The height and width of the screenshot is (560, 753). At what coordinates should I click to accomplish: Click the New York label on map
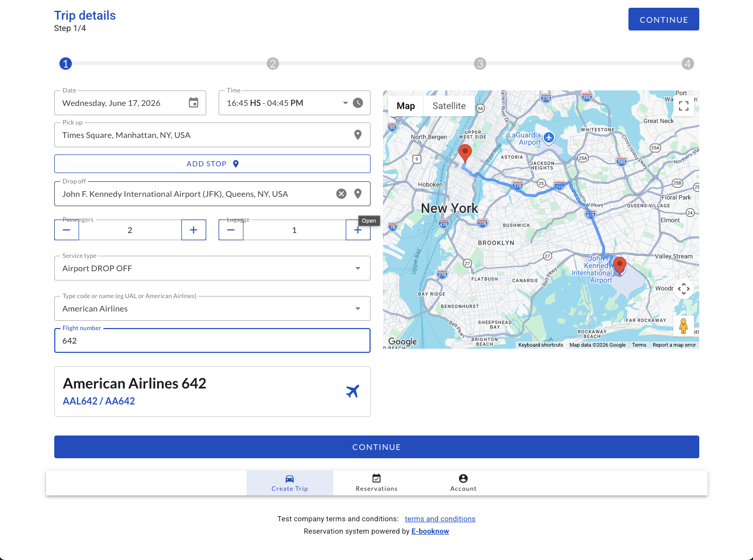450,208
